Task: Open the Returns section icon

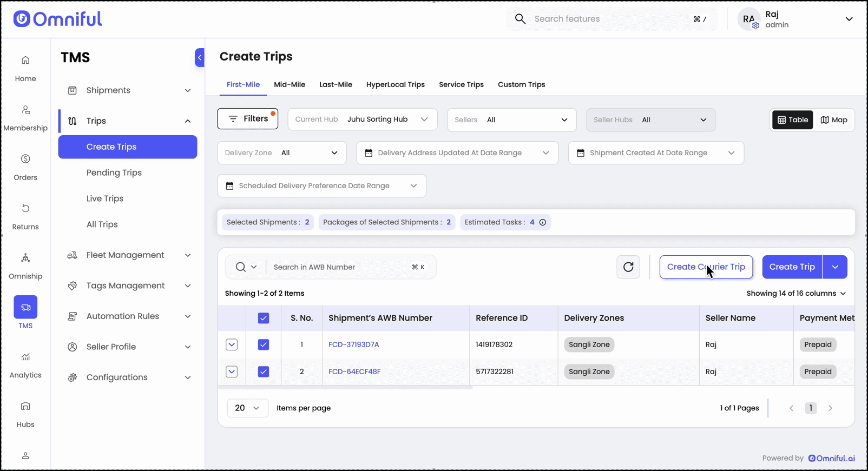Action: click(x=25, y=209)
